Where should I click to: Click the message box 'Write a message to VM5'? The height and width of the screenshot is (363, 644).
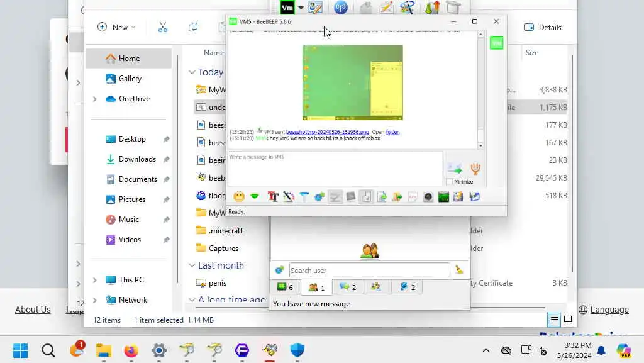point(335,169)
